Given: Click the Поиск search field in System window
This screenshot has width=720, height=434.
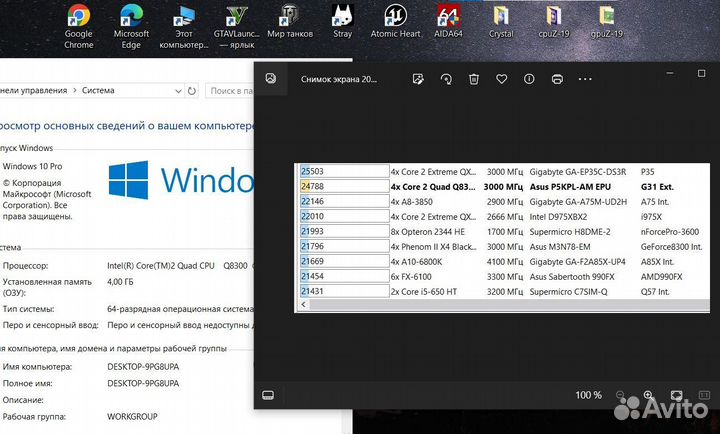Looking at the screenshot, I should click(x=230, y=91).
